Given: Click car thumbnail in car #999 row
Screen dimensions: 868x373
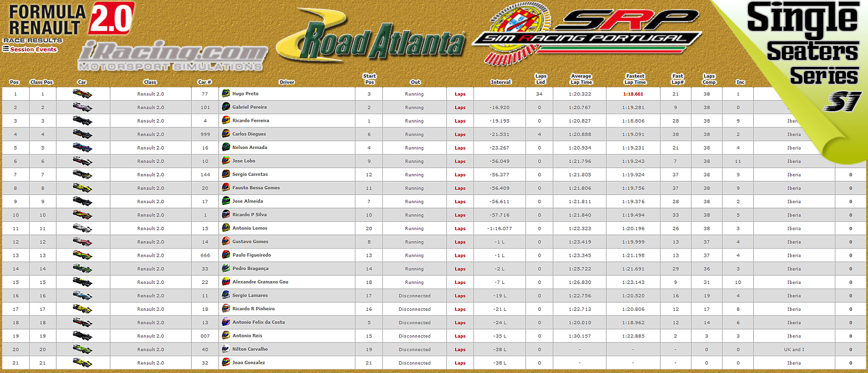Looking at the screenshot, I should [x=83, y=134].
